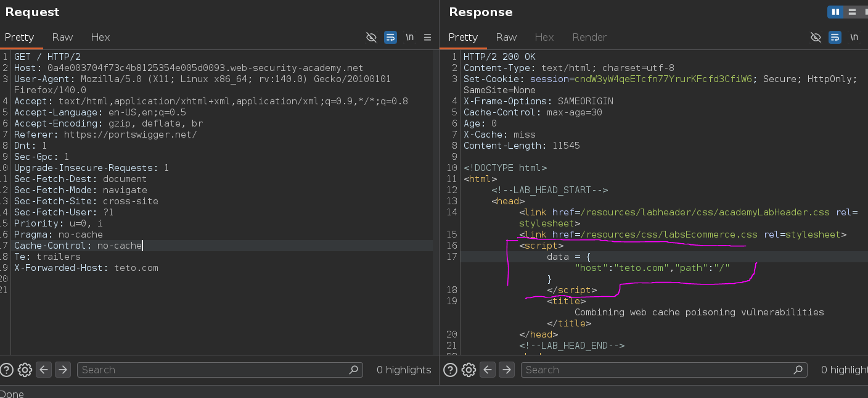This screenshot has width=868, height=398.
Task: Toggle \n newline display in Request panel
Action: [x=409, y=37]
